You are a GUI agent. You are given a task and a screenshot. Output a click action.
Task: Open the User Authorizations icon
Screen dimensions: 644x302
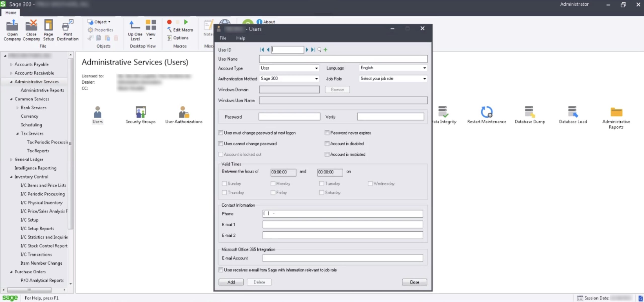(184, 112)
